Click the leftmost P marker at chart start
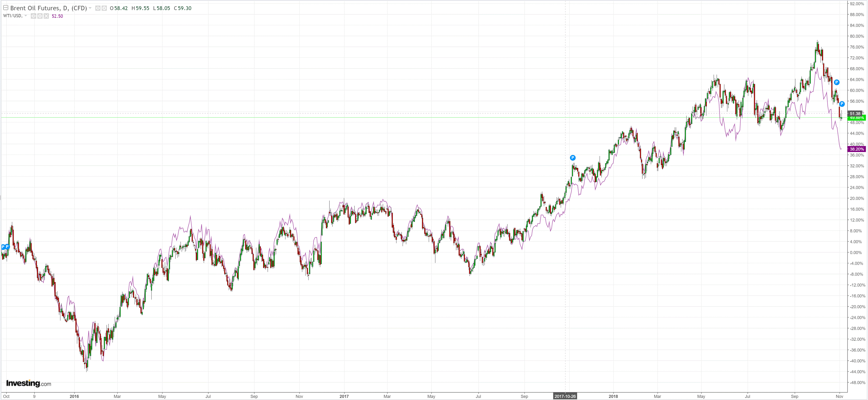 (x=3, y=247)
